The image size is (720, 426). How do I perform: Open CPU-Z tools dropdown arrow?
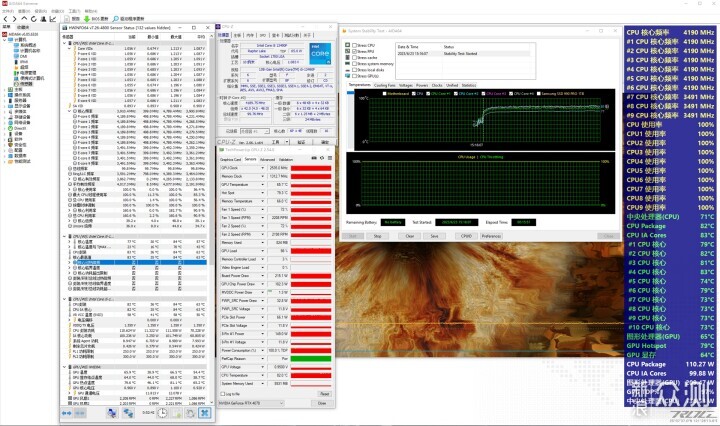(287, 142)
